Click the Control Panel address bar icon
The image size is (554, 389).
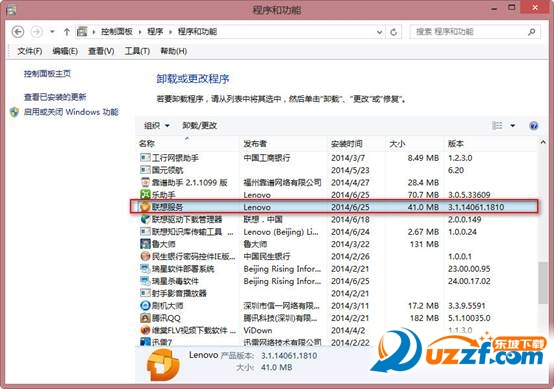(x=82, y=32)
